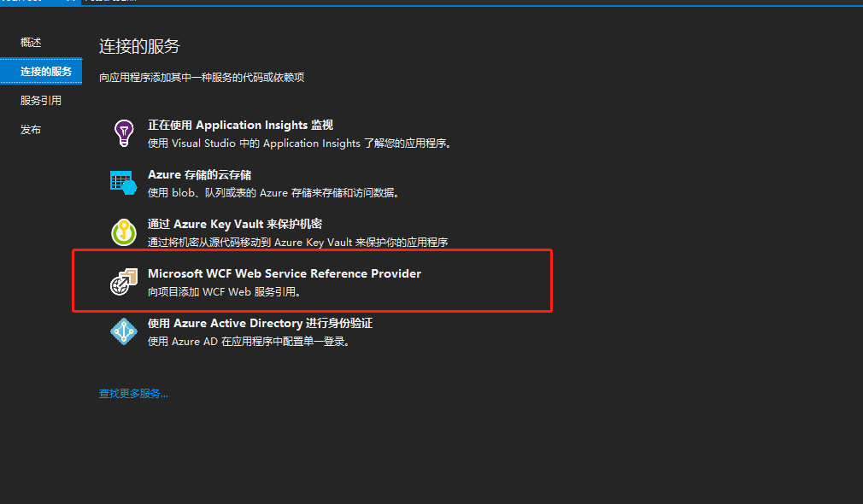Click description 使用 Visual Studio 中的 Application Insights
The image size is (863, 504).
(300, 143)
